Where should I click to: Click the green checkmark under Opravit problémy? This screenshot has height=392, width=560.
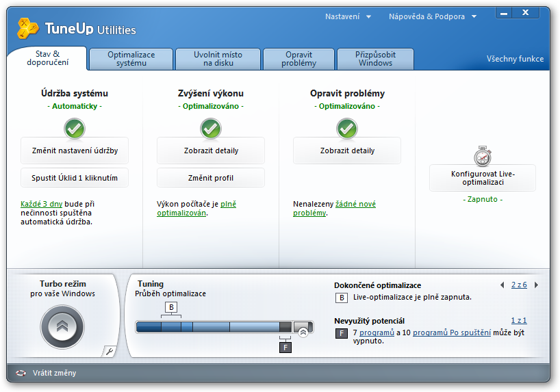coord(347,129)
